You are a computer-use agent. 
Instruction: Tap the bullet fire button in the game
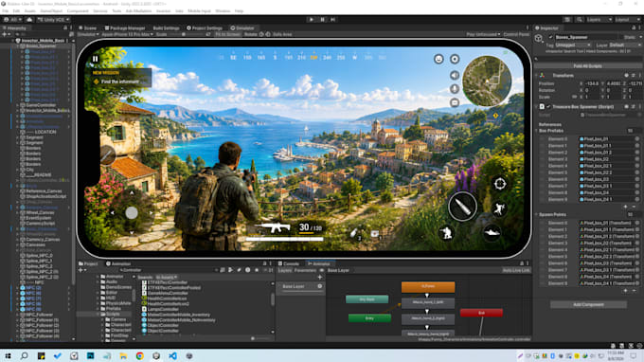[463, 207]
